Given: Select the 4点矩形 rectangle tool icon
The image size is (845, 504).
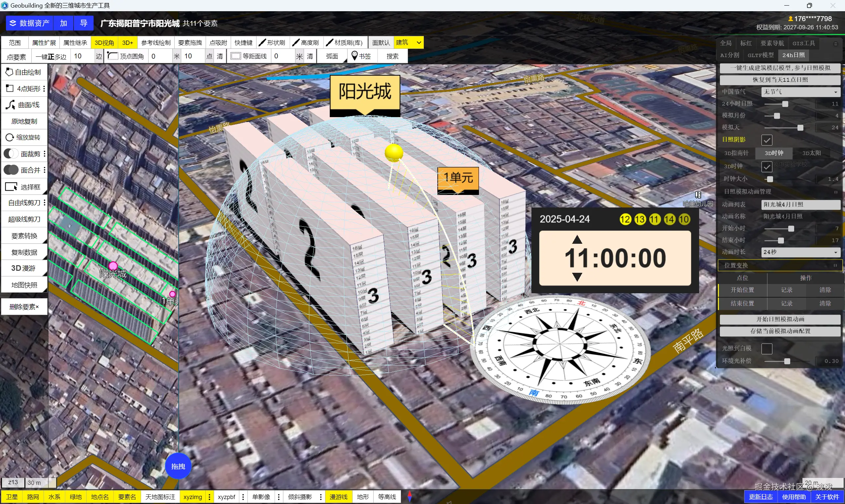Looking at the screenshot, I should click(x=10, y=89).
